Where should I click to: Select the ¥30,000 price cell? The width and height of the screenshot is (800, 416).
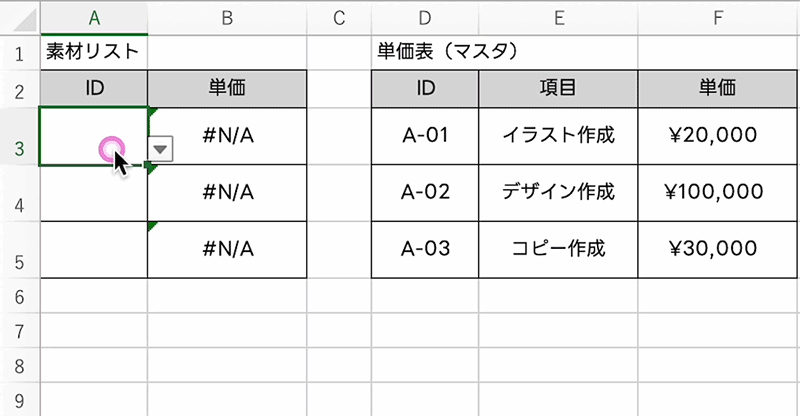[718, 248]
